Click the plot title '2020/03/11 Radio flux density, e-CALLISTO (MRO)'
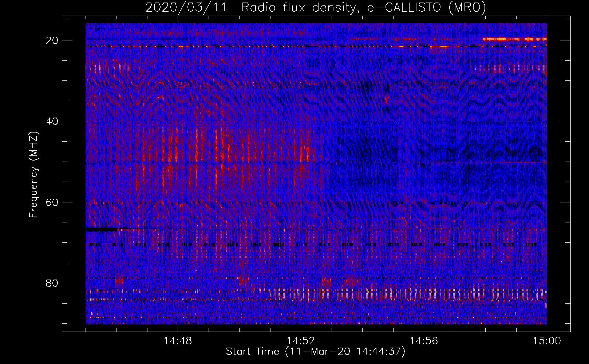This screenshot has width=589, height=364. click(x=316, y=7)
